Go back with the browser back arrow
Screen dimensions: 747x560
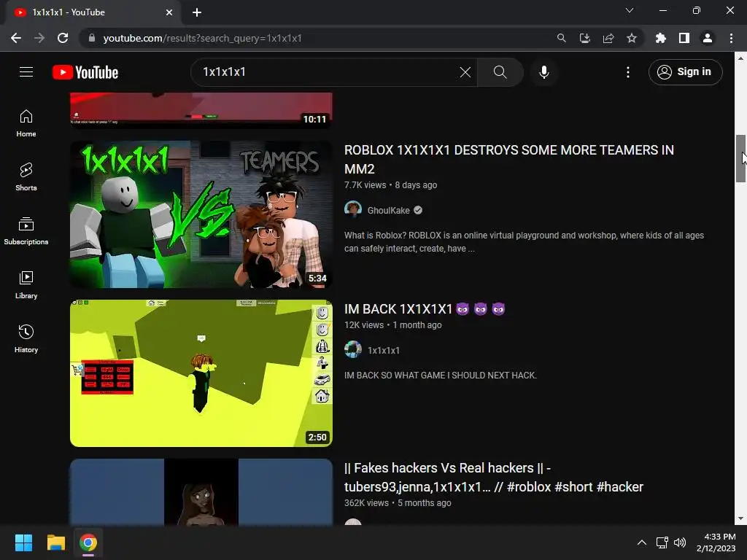(x=16, y=38)
